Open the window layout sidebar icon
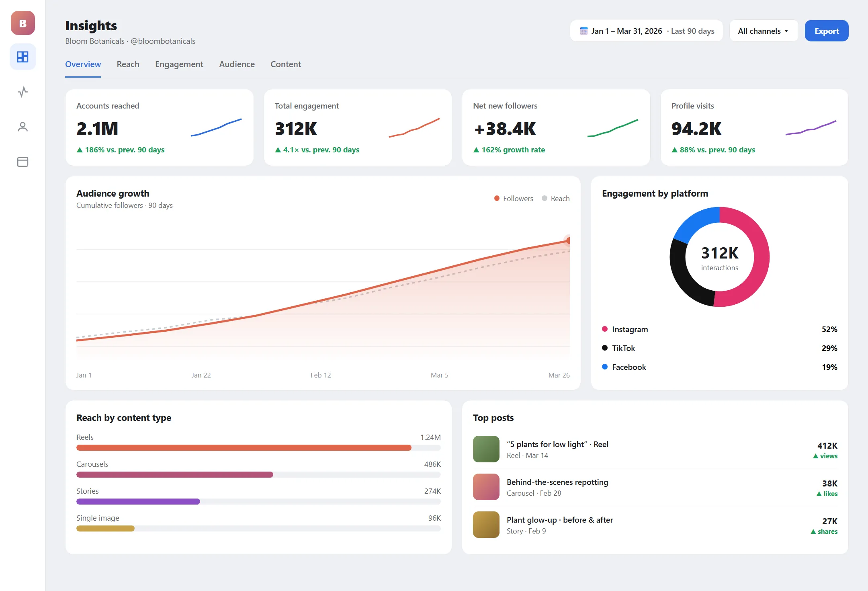The width and height of the screenshot is (868, 591). (23, 162)
